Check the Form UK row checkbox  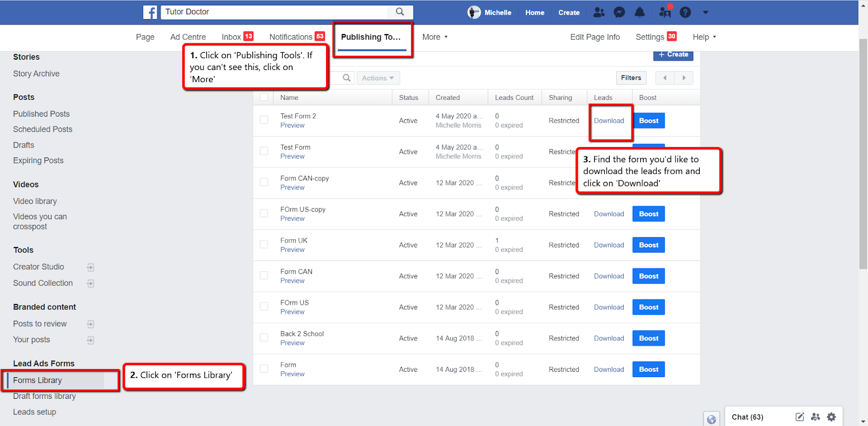click(264, 244)
